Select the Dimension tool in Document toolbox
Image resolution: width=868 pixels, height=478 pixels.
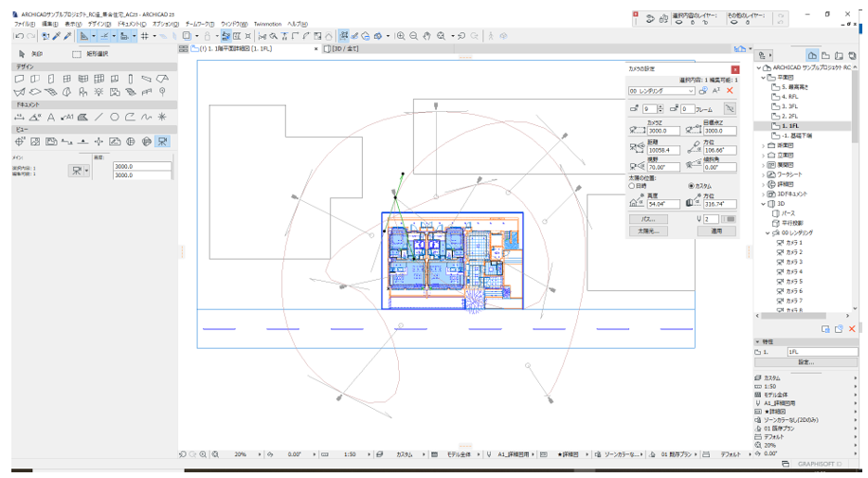point(19,117)
